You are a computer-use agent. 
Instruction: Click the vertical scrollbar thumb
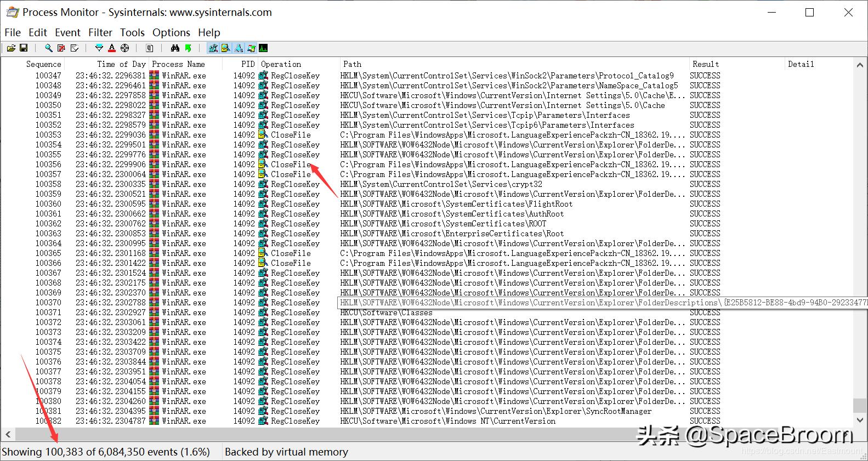pyautogui.click(x=859, y=405)
